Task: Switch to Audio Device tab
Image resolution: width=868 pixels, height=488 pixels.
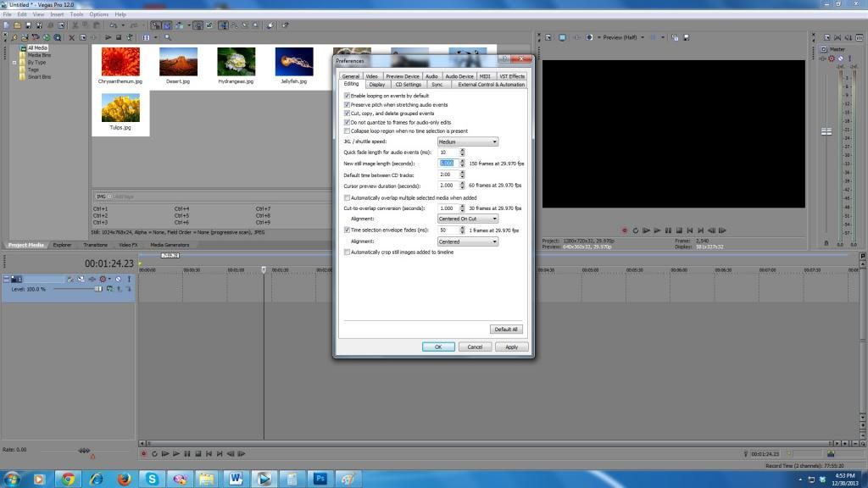Action: (x=459, y=76)
